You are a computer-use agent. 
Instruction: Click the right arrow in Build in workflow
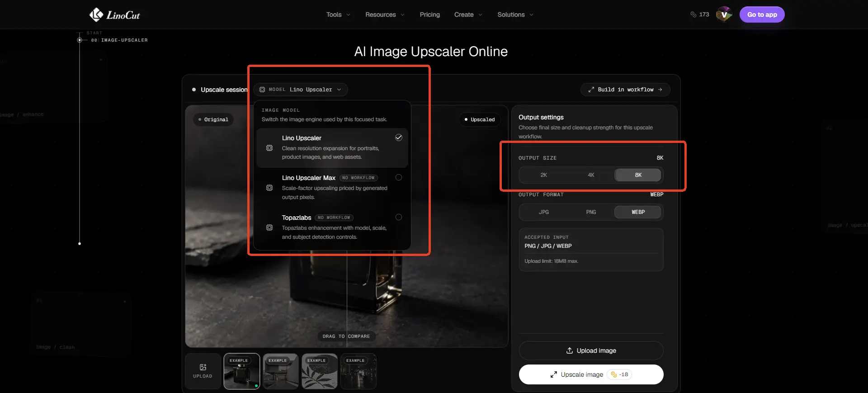coord(660,90)
